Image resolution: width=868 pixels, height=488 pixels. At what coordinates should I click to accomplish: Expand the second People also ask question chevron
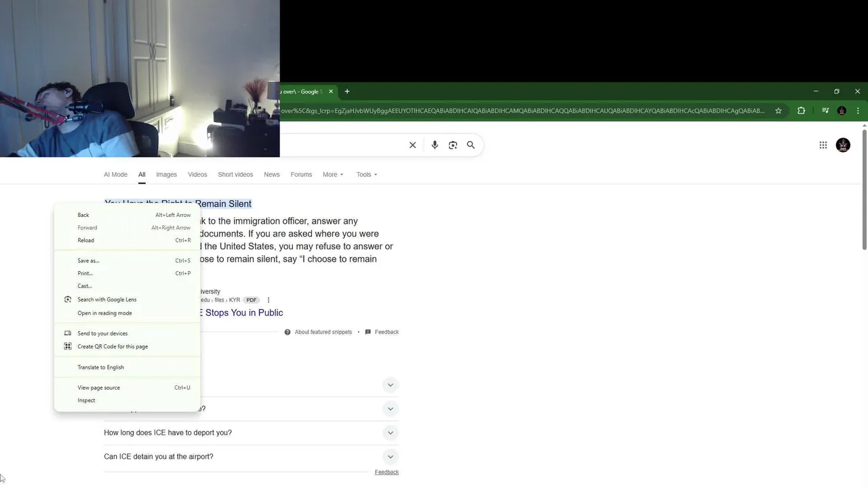(390, 409)
